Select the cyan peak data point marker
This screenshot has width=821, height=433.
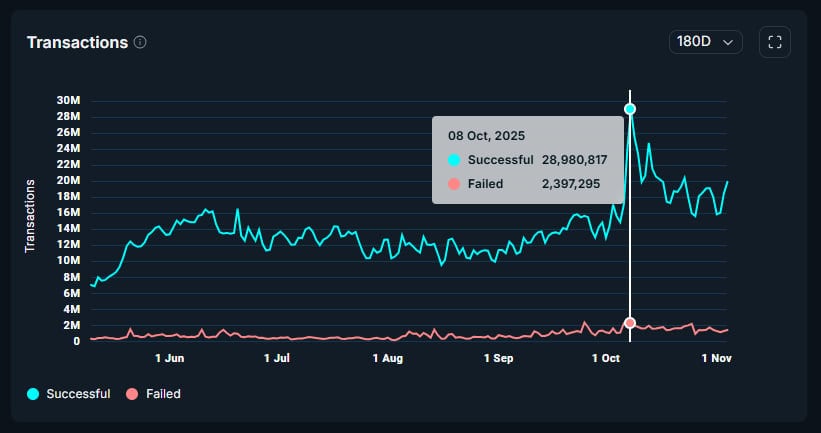pos(630,109)
